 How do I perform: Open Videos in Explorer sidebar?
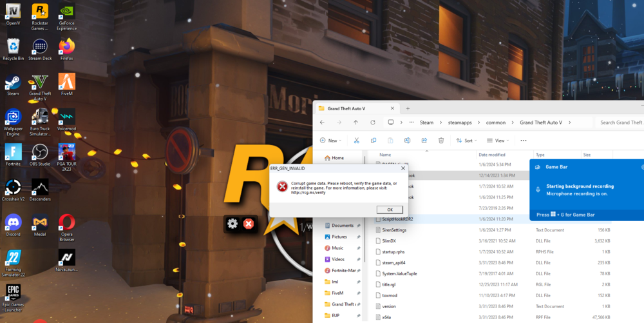point(343,259)
